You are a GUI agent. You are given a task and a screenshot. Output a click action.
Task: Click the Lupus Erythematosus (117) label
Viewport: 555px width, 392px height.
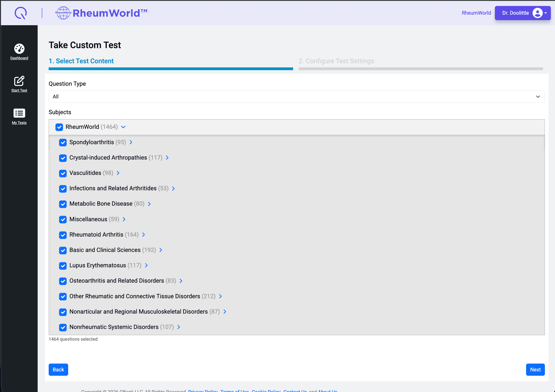pos(105,265)
